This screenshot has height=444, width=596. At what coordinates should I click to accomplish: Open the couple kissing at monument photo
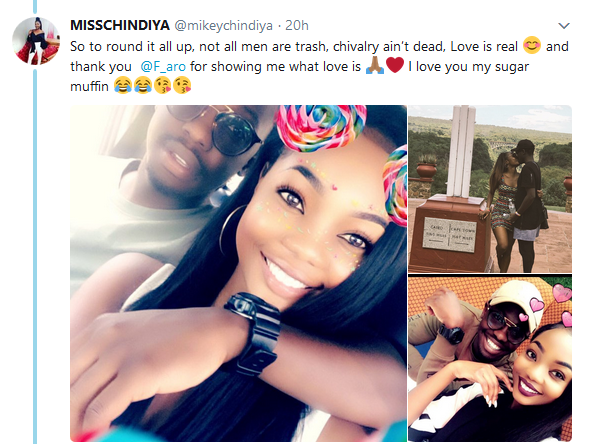(490, 189)
